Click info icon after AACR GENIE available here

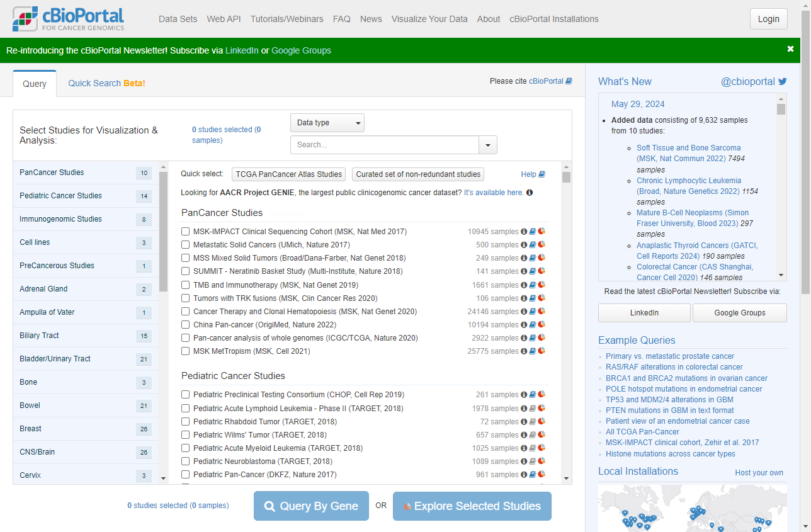point(530,193)
